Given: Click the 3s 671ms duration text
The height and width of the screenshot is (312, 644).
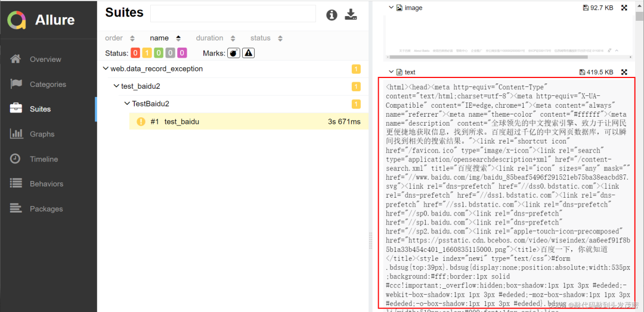Looking at the screenshot, I should coord(345,122).
